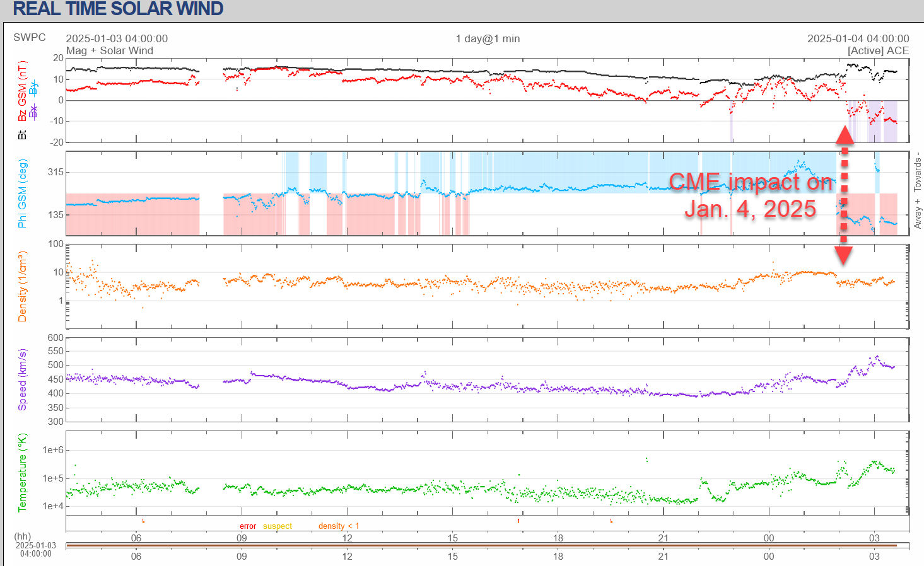Click the brown time range bar at bottom
Viewport: 924px width, 566px height.
pyautogui.click(x=481, y=545)
